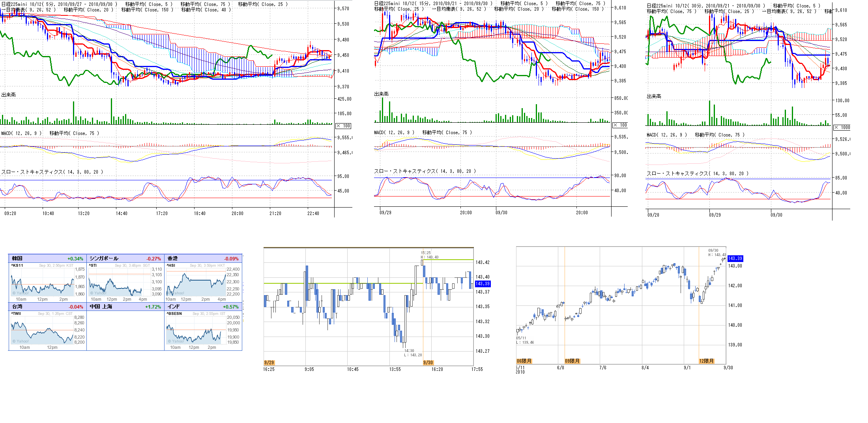Click the ×100 volume scale box on the 5-minute chart
868x423 pixels.
pyautogui.click(x=343, y=126)
